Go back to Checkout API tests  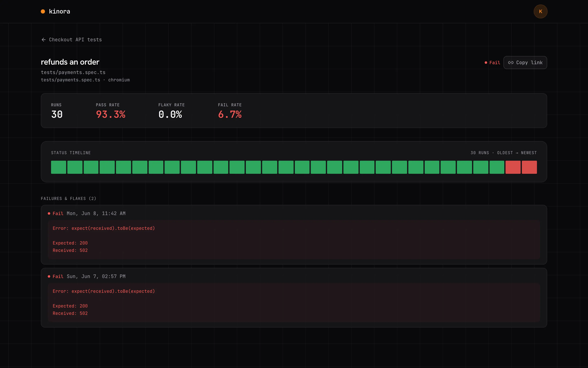click(71, 40)
